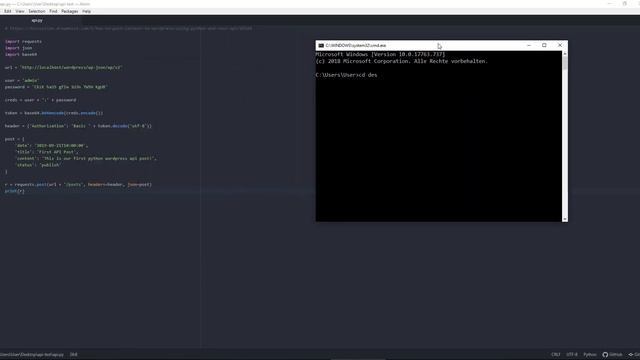This screenshot has height=360, width=640.
Task: Click the file path in status bar
Action: pos(32,355)
